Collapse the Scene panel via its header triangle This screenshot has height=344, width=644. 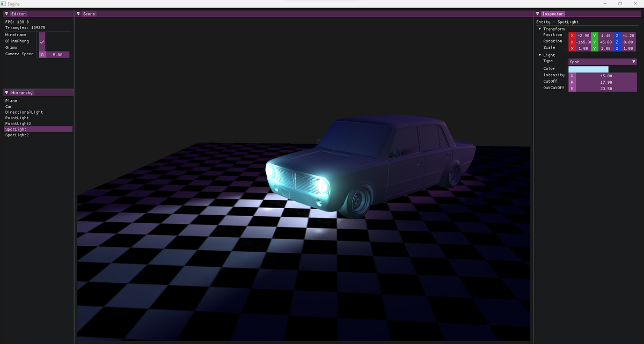click(78, 13)
